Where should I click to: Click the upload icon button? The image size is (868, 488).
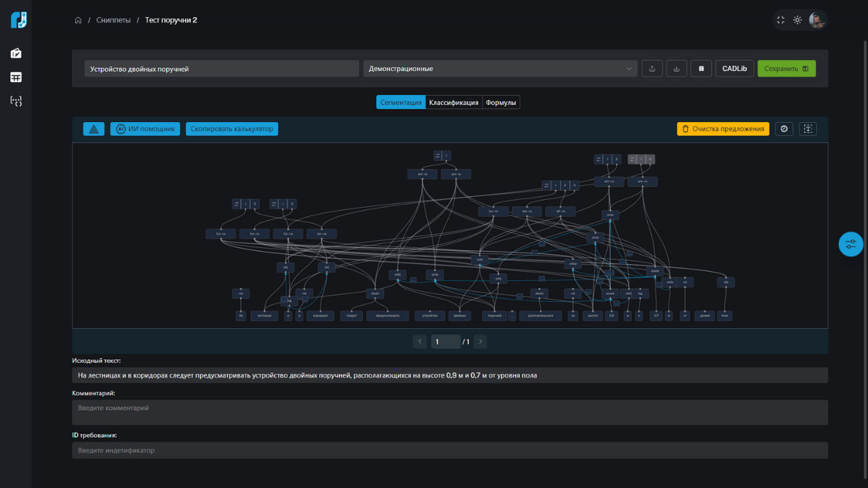tap(652, 68)
